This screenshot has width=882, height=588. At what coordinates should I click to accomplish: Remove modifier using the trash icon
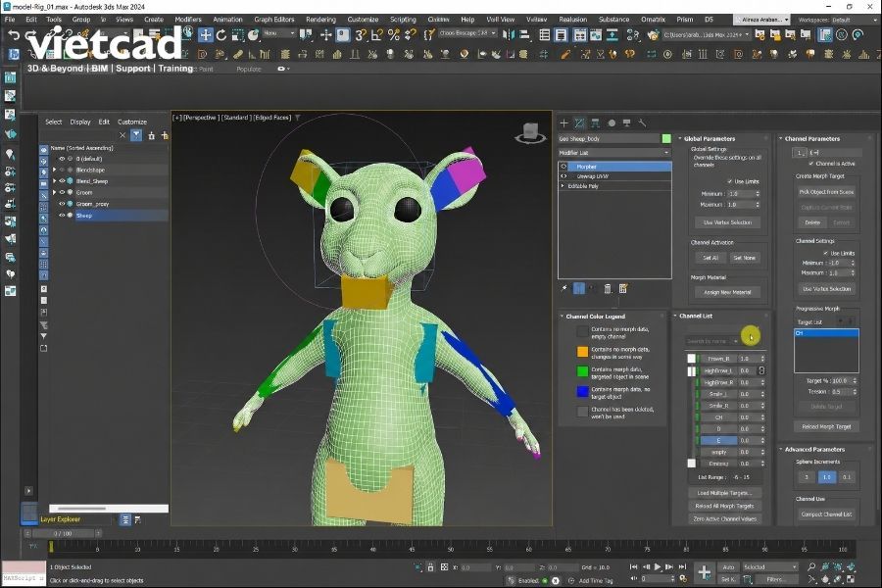608,289
